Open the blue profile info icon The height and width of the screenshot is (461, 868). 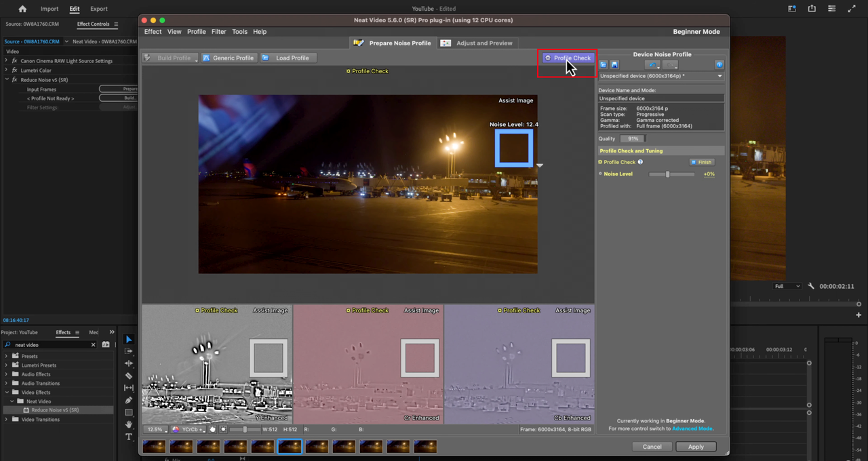(x=719, y=65)
